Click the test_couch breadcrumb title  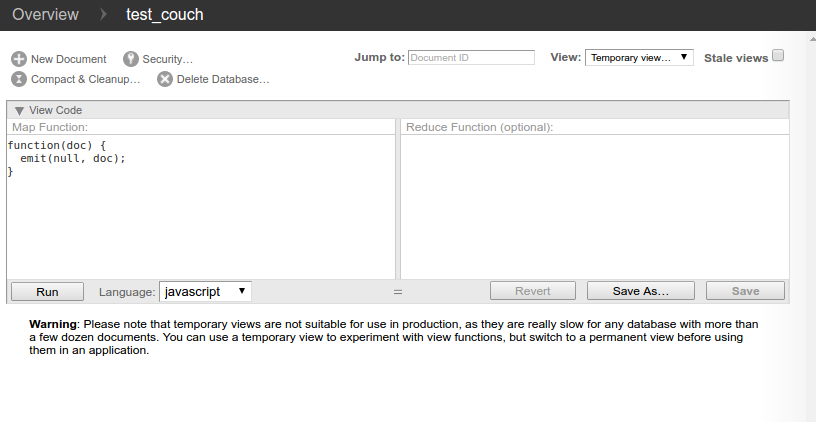164,15
